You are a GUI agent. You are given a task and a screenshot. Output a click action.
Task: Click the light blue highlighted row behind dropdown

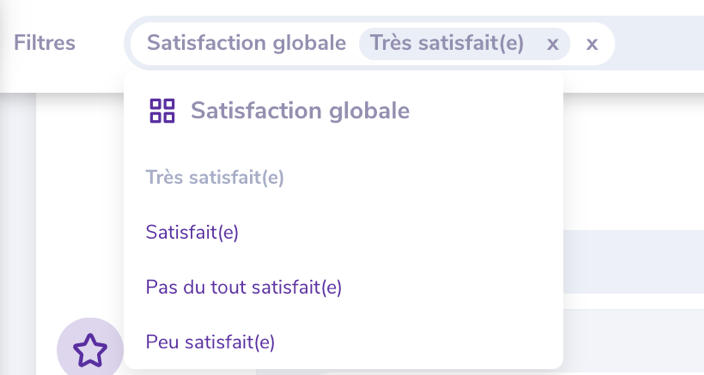tap(634, 261)
